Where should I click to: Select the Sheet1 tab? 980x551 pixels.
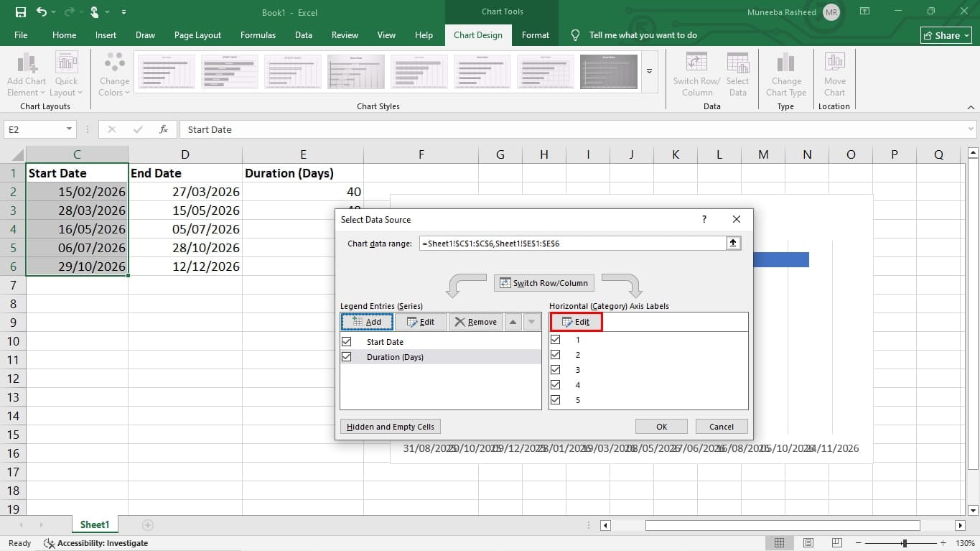click(x=95, y=525)
